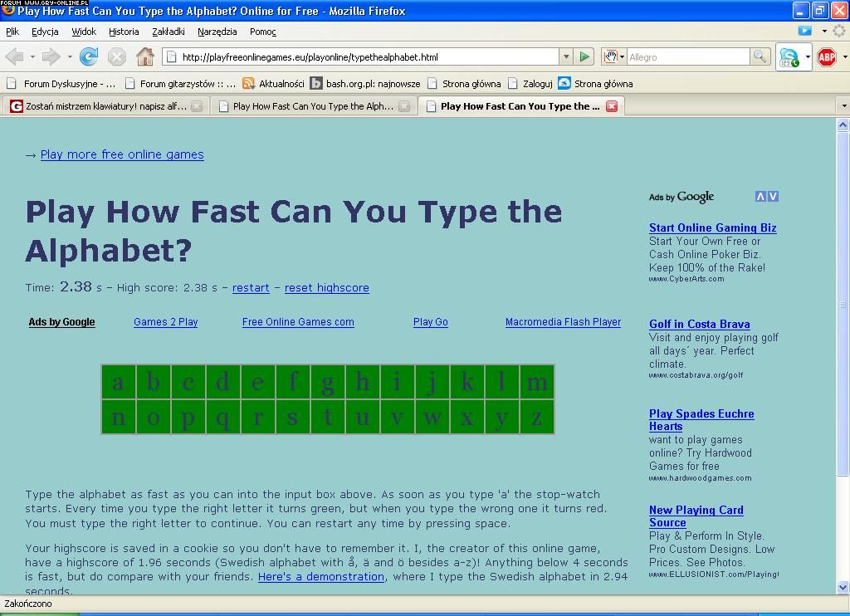Open Forum gitarzystów bookmark

coord(180,84)
